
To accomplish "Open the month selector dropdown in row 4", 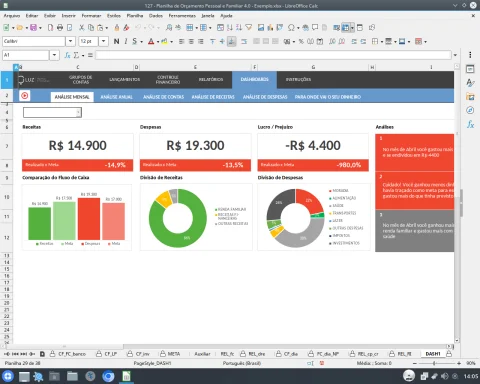I will 78,113.
